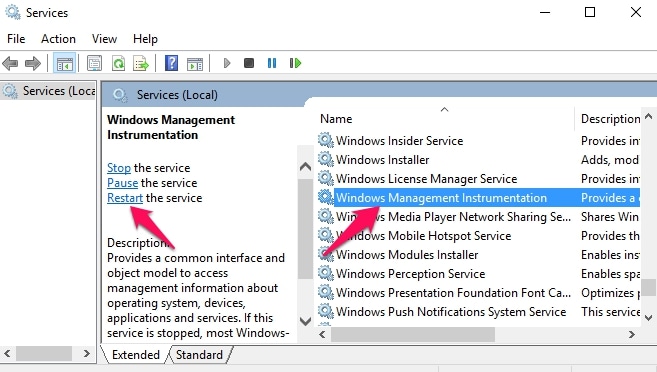Screen dimensions: 657x372
Task: Open Properties toolbar icon
Action: click(95, 64)
